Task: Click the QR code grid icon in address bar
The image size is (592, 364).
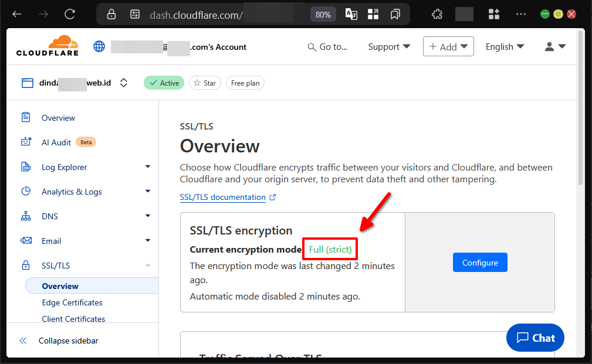Action: 373,14
